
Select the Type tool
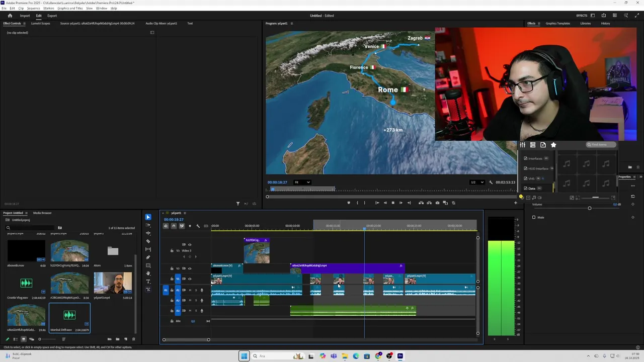148,282
